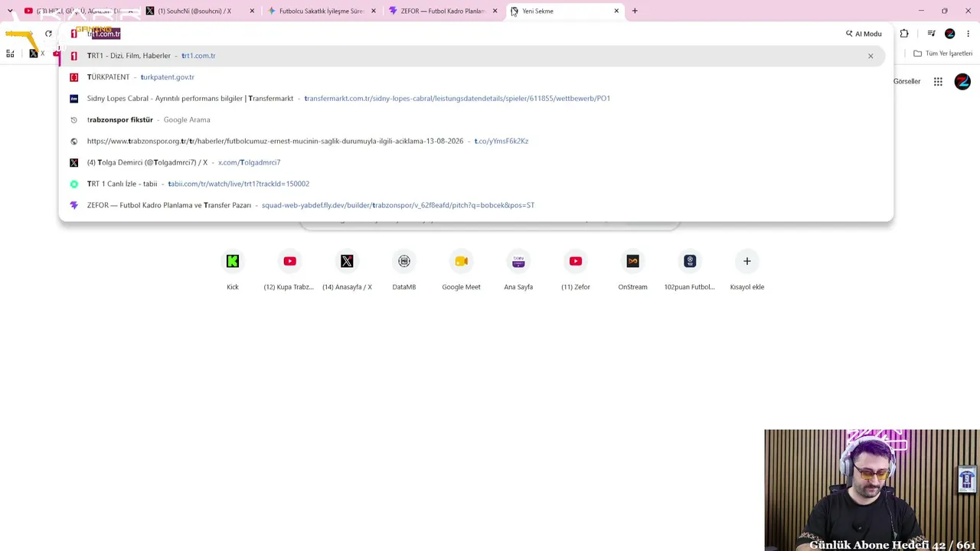Open the (11) Zefor YouTube shortcut

point(576,269)
